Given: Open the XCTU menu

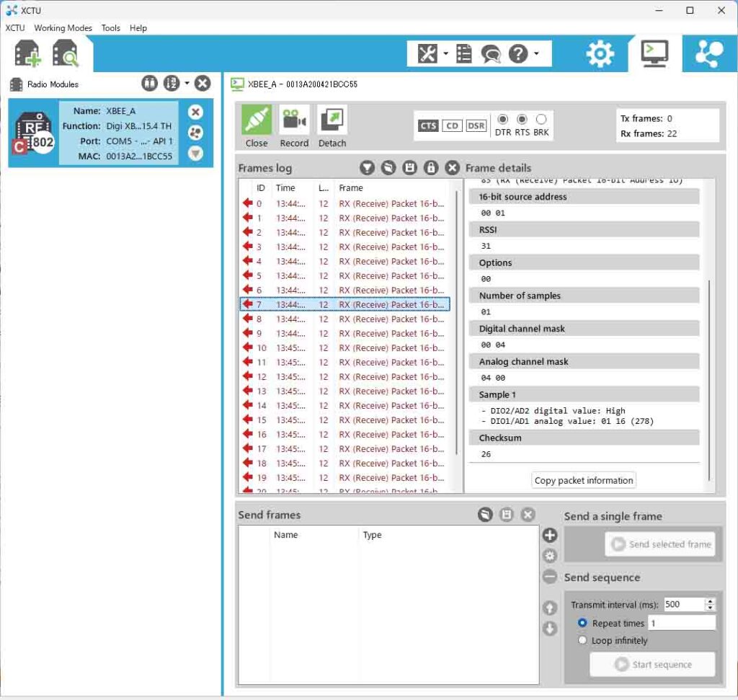Looking at the screenshot, I should click(x=15, y=28).
